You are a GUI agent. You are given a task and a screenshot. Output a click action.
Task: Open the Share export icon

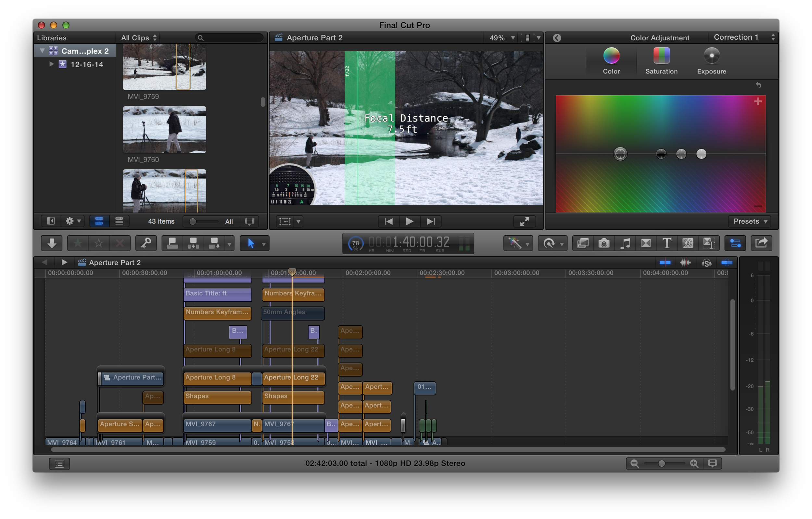click(x=761, y=243)
